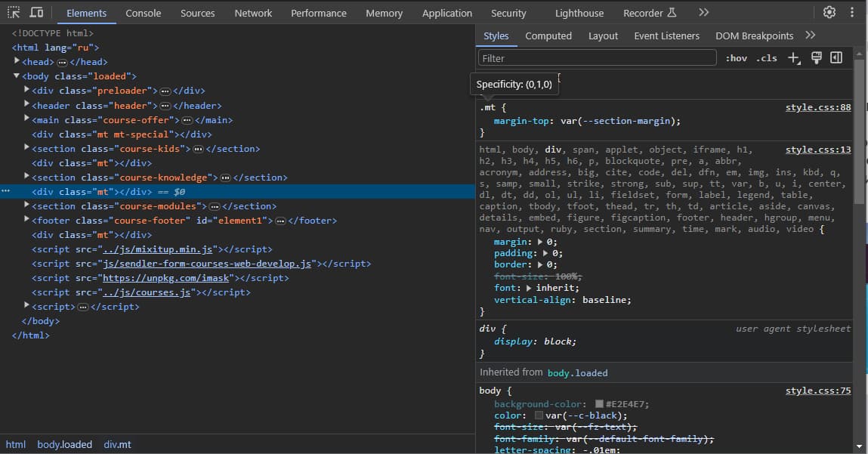Toggle the computed styles sidebar icon
The width and height of the screenshot is (868, 454).
[x=836, y=58]
